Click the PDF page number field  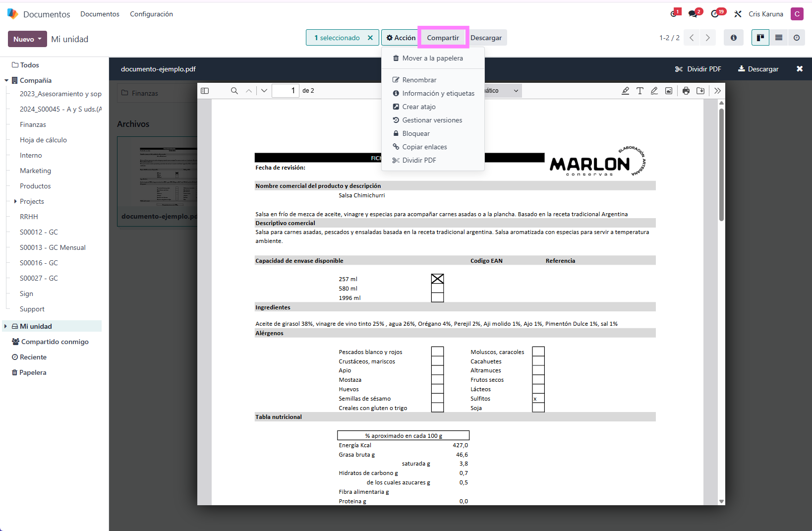click(x=286, y=91)
